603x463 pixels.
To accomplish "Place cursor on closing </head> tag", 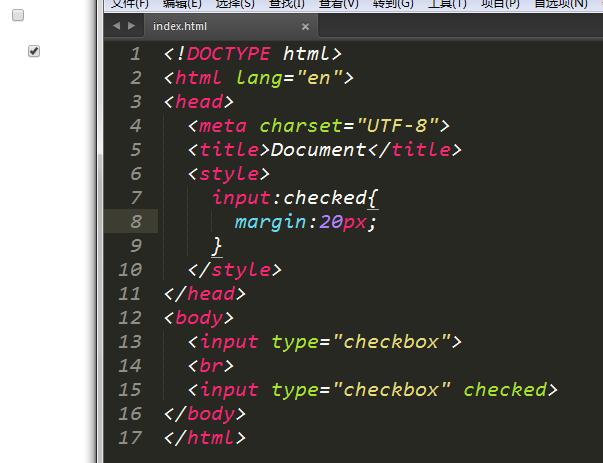I will point(205,294).
